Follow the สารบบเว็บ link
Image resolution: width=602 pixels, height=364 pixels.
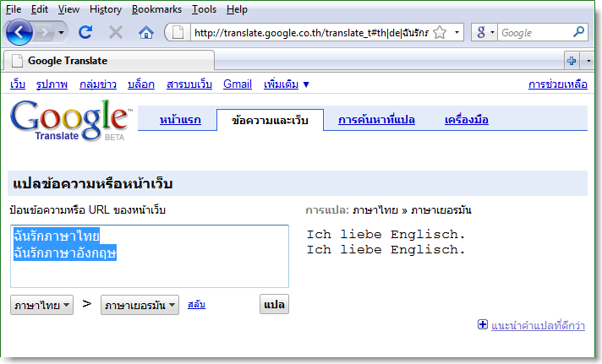(x=189, y=84)
